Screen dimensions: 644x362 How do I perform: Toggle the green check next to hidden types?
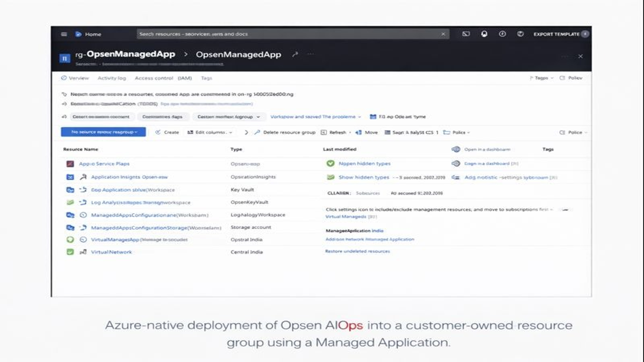(x=331, y=163)
